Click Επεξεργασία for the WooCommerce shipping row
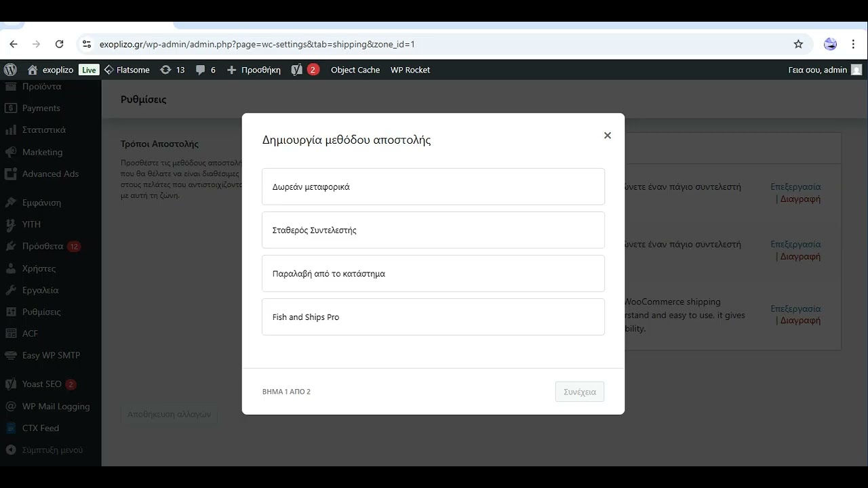Screen dimensions: 868x488 point(795,308)
